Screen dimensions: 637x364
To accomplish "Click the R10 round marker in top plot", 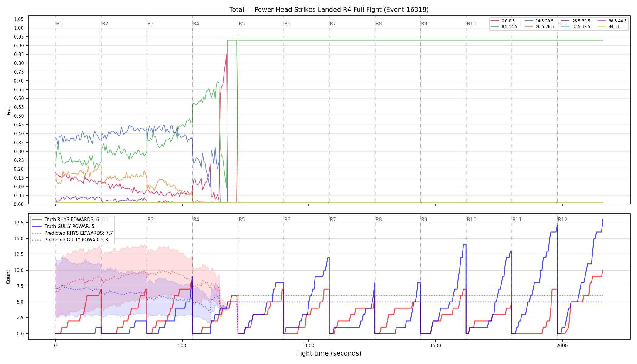I will (x=471, y=24).
